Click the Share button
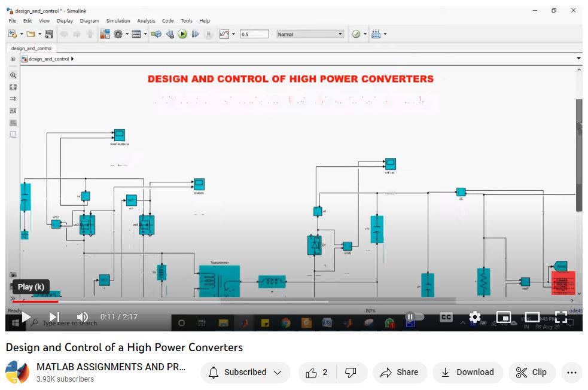This screenshot has width=588, height=390. point(400,372)
